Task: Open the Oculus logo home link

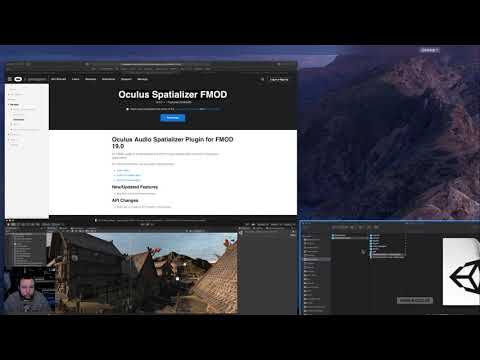Action: pyautogui.click(x=18, y=79)
